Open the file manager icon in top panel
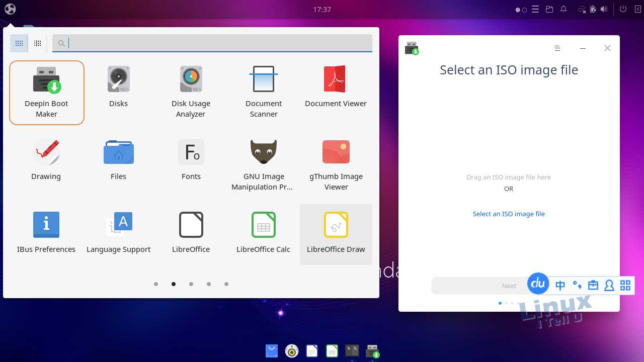 point(549,9)
